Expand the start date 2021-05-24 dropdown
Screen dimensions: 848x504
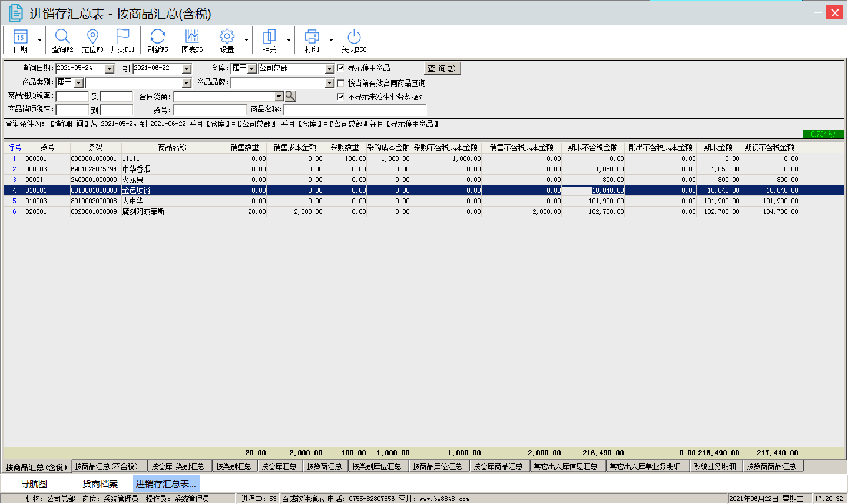point(110,69)
